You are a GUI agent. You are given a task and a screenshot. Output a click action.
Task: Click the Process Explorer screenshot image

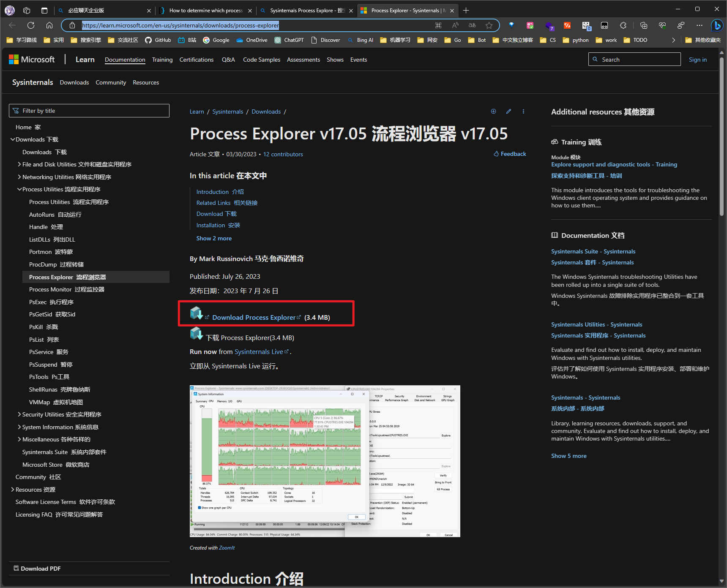coord(325,461)
